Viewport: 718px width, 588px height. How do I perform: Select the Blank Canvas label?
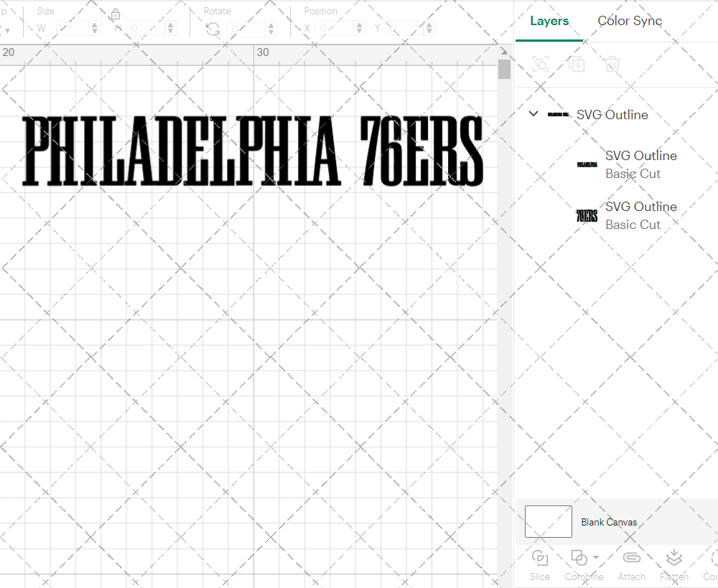[609, 522]
